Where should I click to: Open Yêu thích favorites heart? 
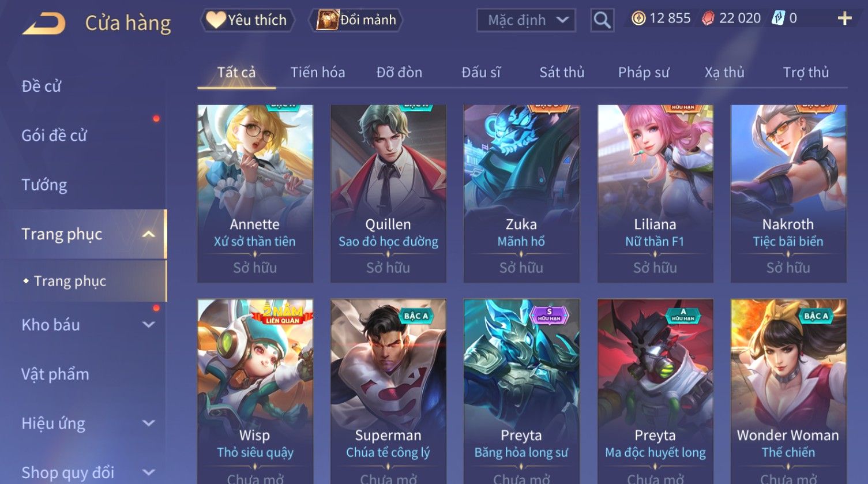(247, 20)
